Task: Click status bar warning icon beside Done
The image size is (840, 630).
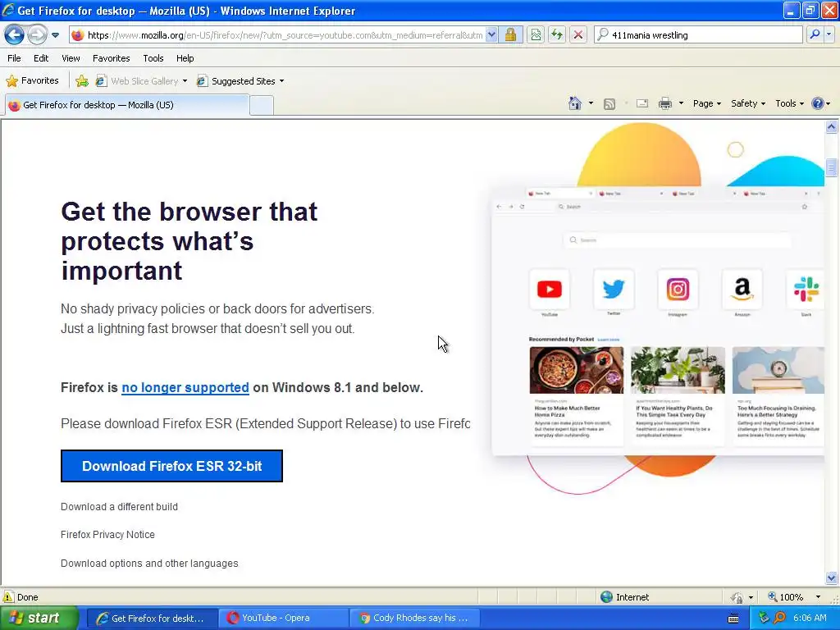Action: (8, 597)
